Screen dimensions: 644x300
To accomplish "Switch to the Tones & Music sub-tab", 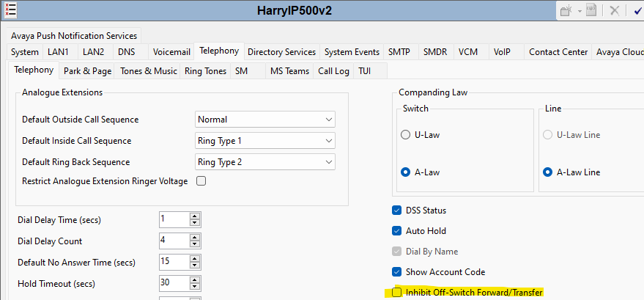I will coord(148,71).
